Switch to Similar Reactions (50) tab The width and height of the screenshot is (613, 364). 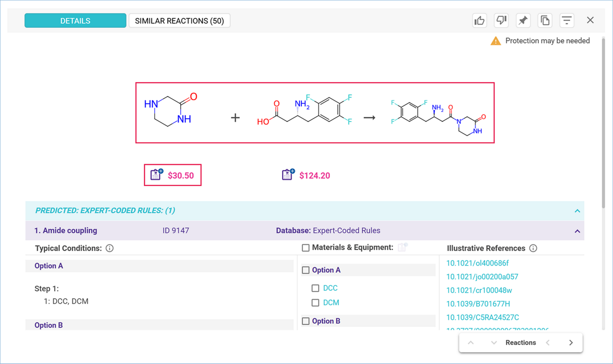coord(179,21)
